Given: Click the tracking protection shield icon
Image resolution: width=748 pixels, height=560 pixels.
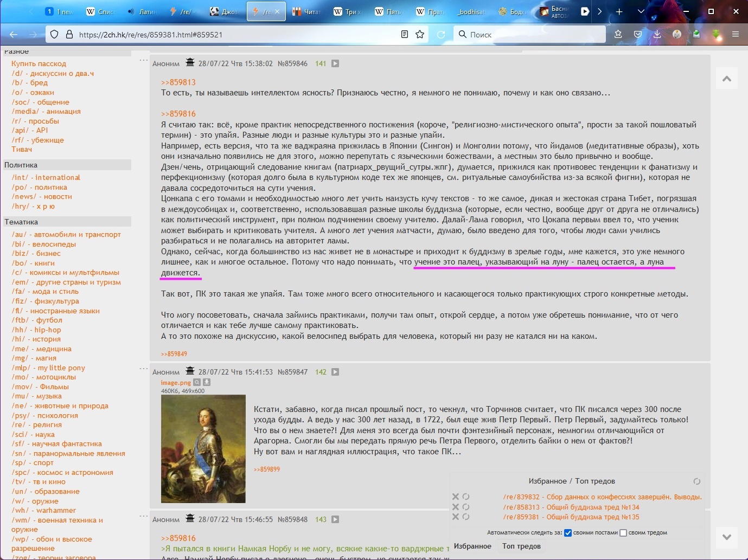Looking at the screenshot, I should coord(54,34).
